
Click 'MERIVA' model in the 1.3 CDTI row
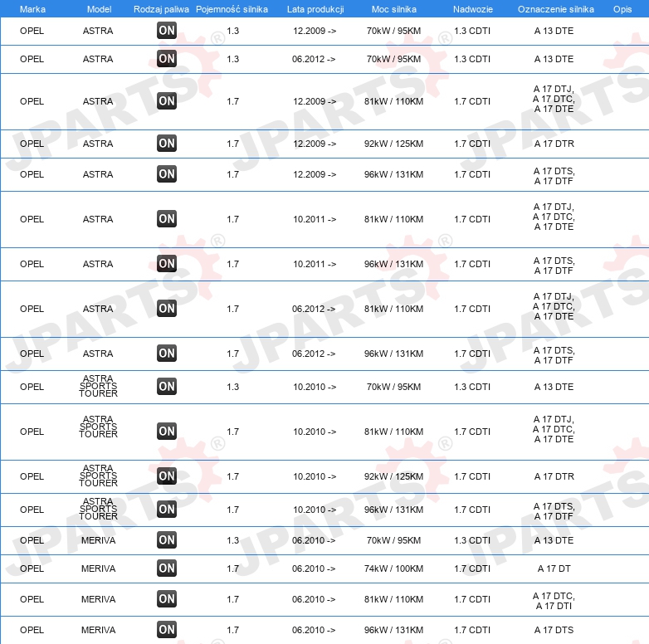tap(98, 540)
